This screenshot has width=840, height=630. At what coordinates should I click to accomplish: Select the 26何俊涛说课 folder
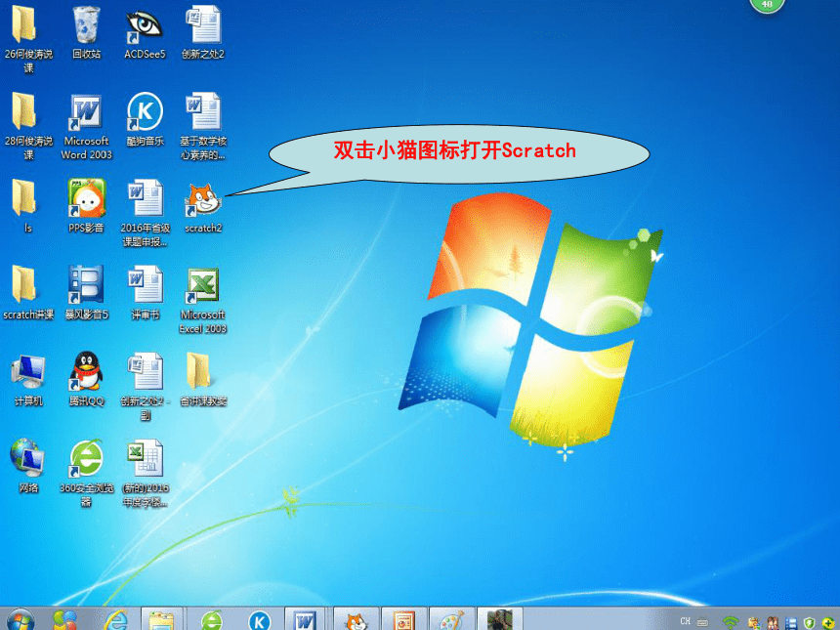click(x=24, y=24)
